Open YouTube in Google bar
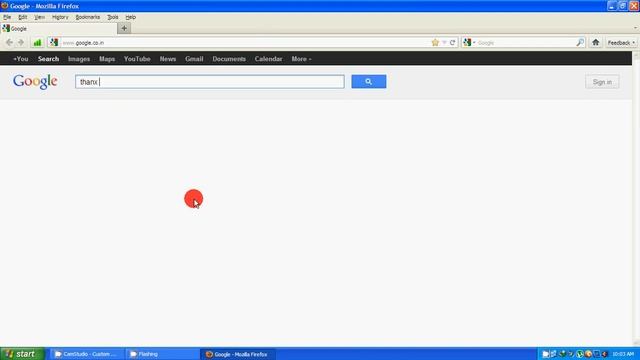The width and height of the screenshot is (640, 360). point(137,59)
